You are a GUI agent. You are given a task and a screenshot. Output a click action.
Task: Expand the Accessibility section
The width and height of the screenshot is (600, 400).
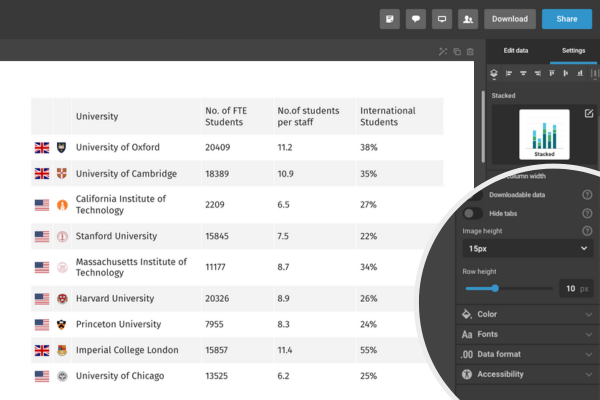point(527,374)
